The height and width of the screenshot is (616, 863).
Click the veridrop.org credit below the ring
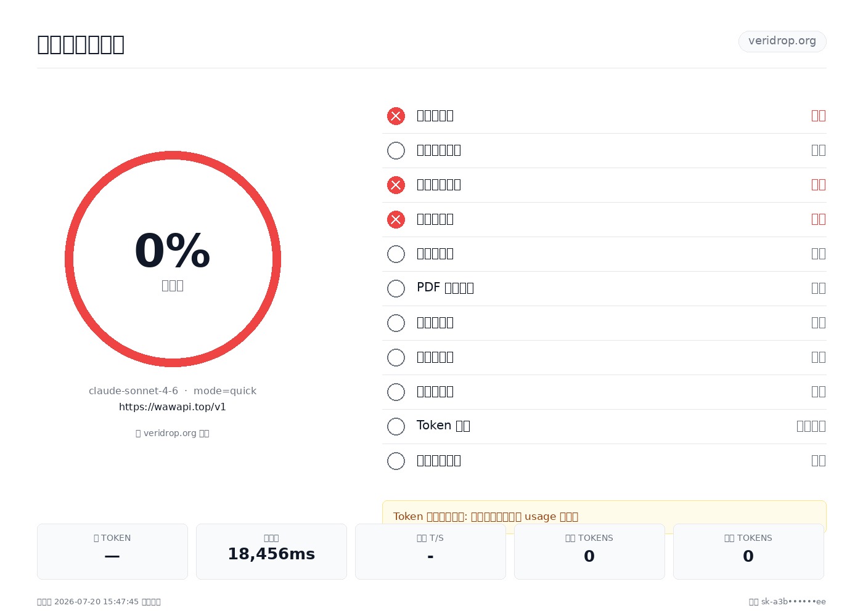point(173,433)
